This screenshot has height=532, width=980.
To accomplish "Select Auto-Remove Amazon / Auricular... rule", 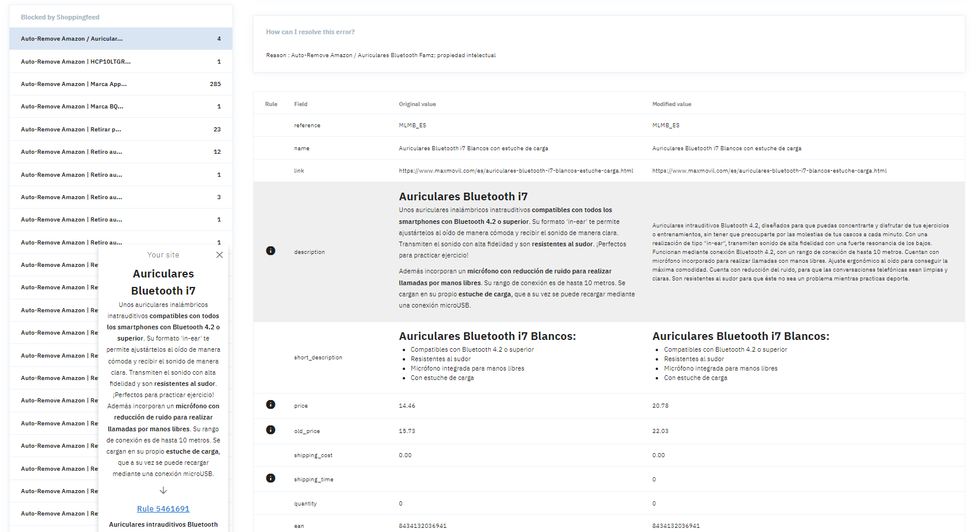I will click(x=121, y=39).
